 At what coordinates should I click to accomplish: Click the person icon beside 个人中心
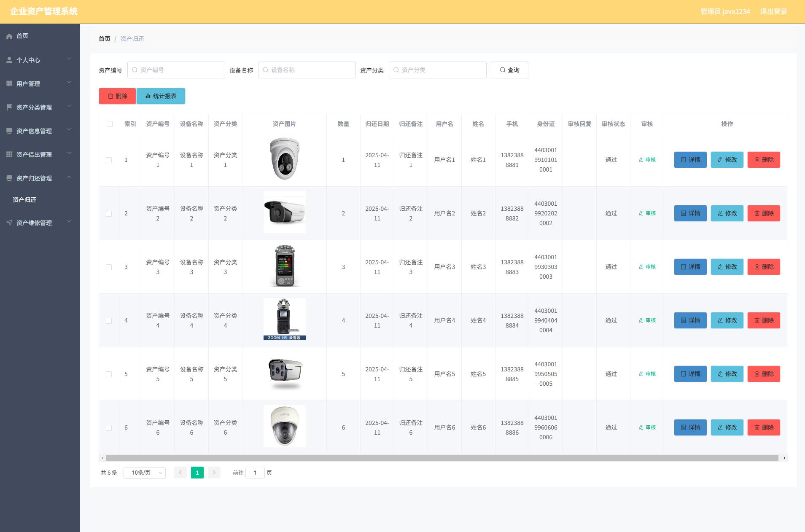click(9, 60)
